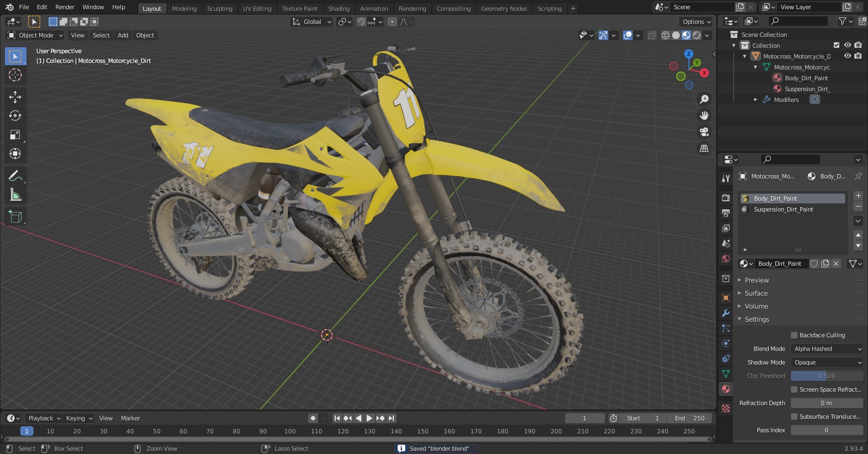Open the Modifier properties tab
Screen dimensions: 868x454
(726, 313)
